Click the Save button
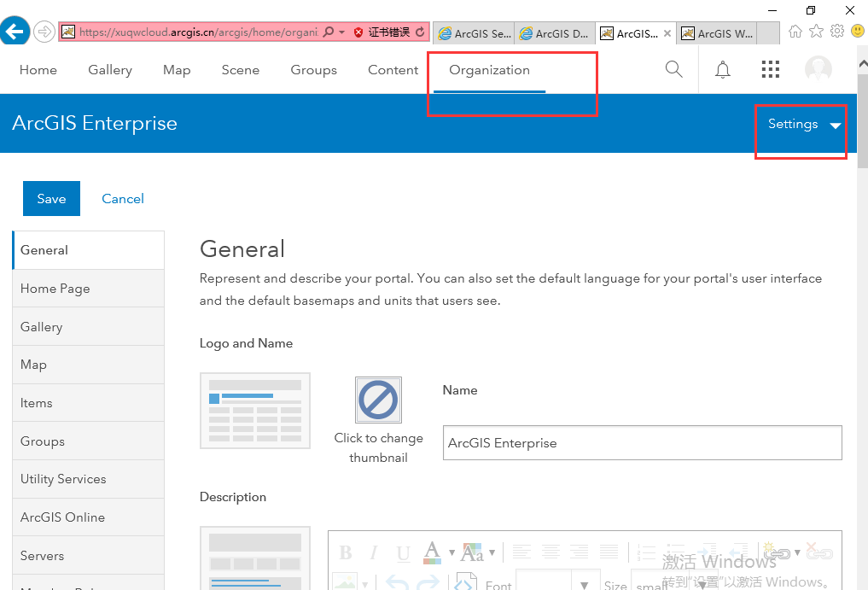Screen dimensions: 868x590 click(51, 198)
